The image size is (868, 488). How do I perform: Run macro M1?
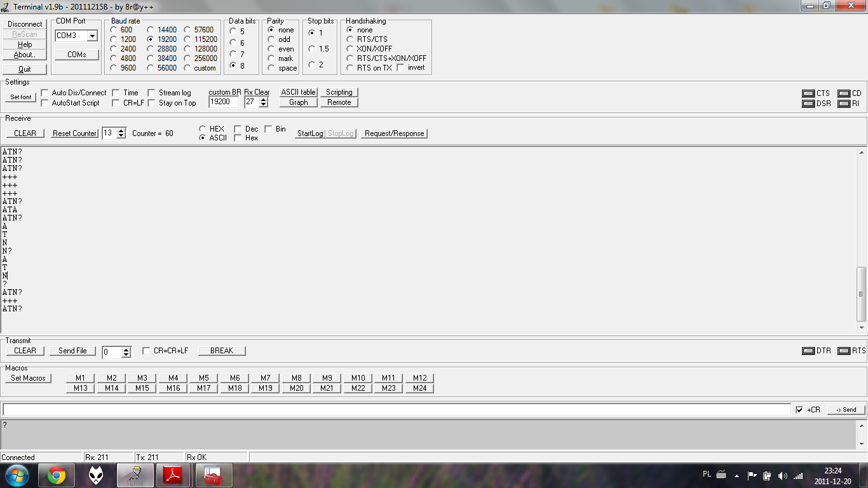(80, 378)
